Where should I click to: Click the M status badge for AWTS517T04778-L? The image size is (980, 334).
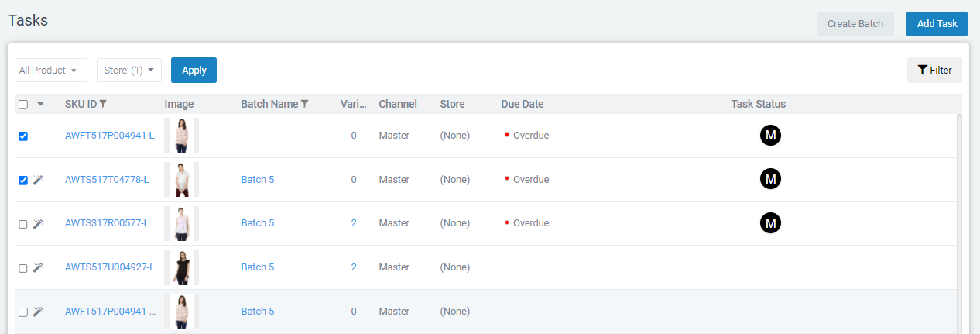tap(770, 180)
